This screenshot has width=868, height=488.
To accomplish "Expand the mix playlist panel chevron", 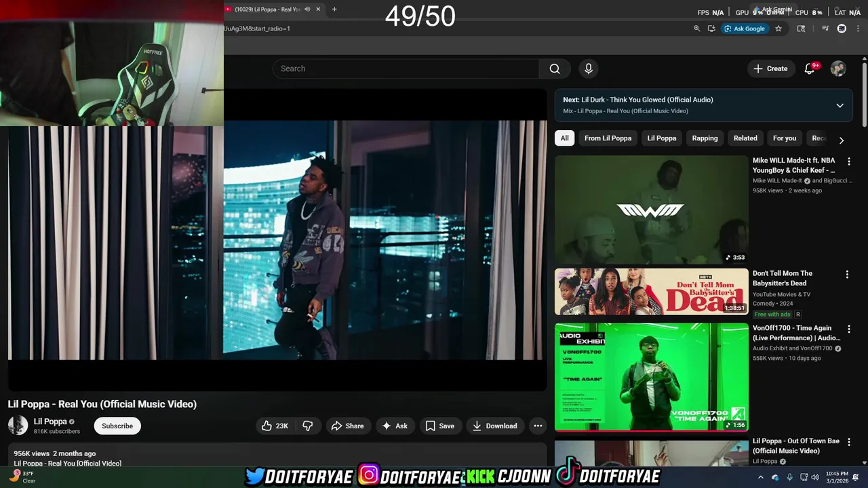I will 840,105.
